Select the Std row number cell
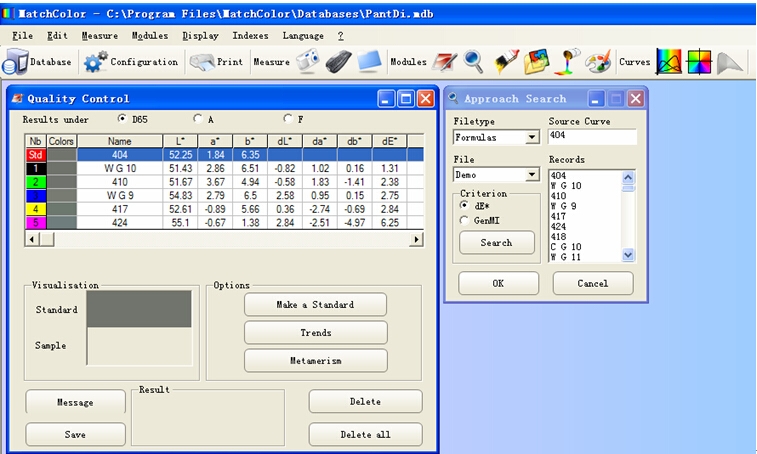757x454 pixels. (x=36, y=155)
